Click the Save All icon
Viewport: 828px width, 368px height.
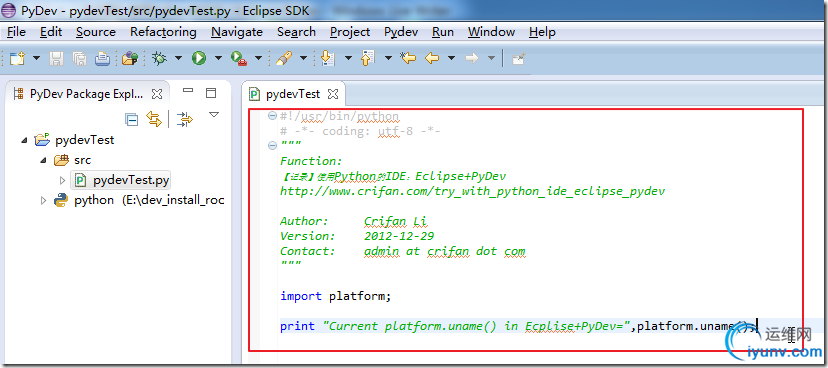click(x=79, y=59)
